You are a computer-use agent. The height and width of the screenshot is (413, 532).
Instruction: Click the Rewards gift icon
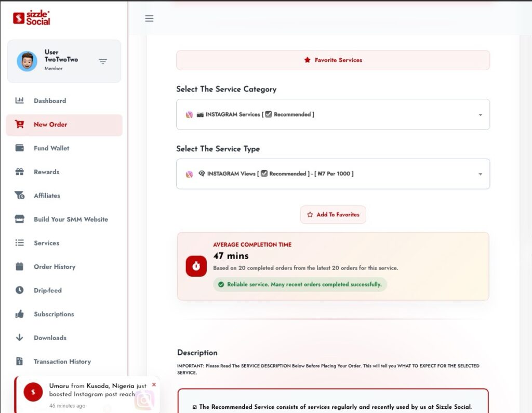[x=19, y=172]
